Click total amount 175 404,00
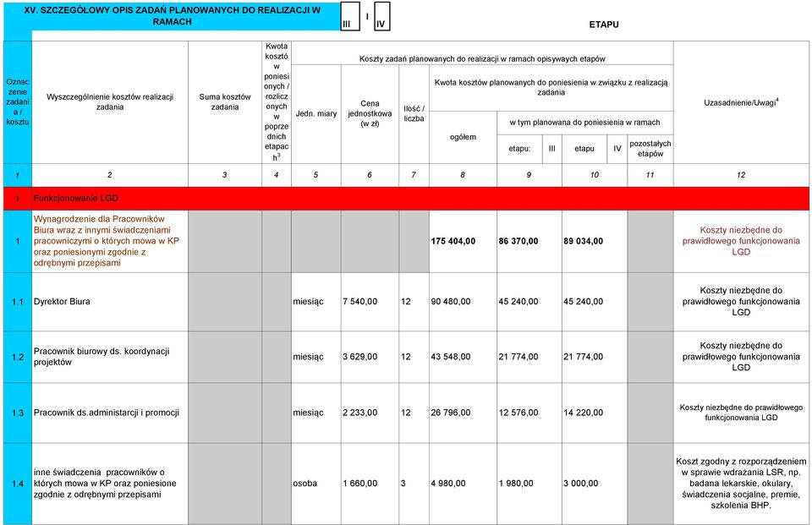The image size is (812, 525). [453, 241]
